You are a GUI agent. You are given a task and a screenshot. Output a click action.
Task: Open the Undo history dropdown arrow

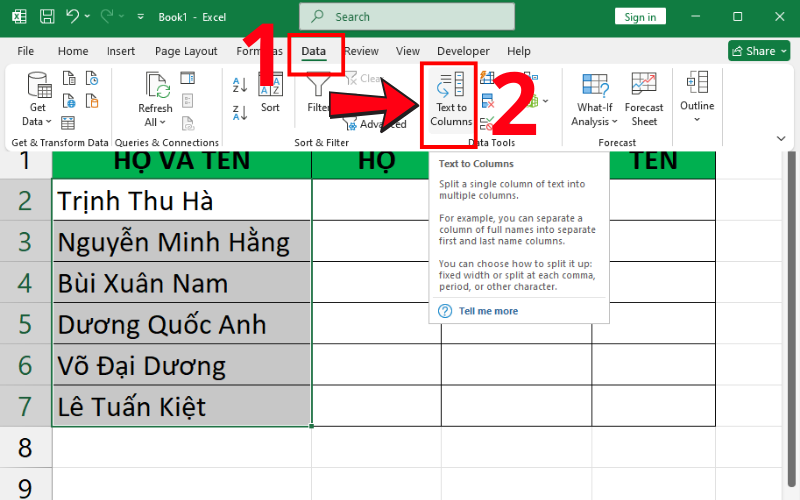[87, 17]
